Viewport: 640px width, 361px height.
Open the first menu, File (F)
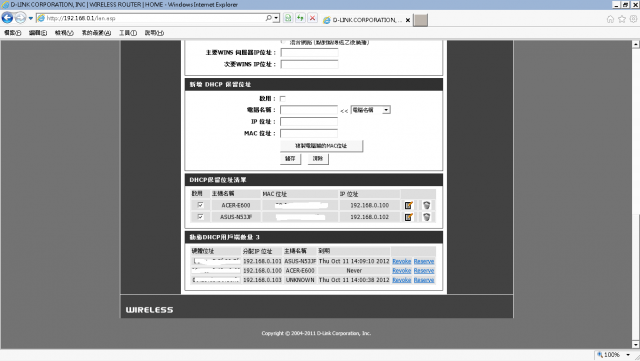point(13,33)
